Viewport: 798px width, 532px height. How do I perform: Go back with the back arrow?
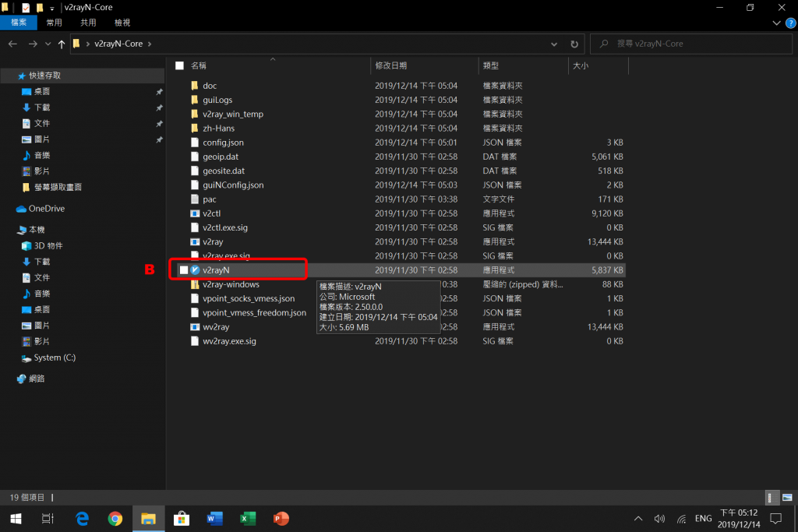tap(12, 44)
